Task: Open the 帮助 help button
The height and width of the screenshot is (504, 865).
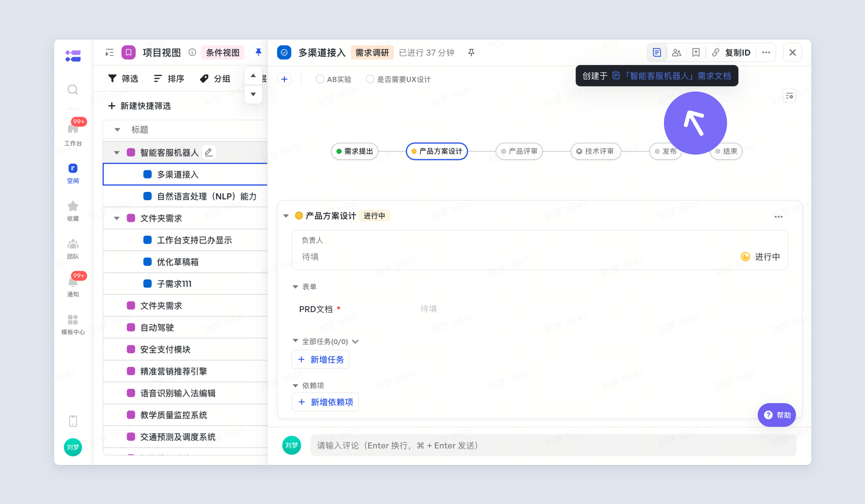Action: tap(776, 415)
